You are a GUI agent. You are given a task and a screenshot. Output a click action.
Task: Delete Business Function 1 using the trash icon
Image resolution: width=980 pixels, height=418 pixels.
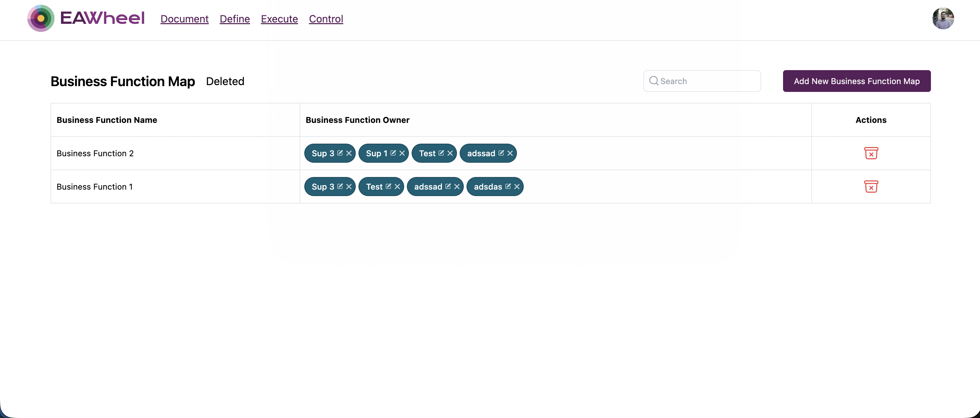pos(872,187)
